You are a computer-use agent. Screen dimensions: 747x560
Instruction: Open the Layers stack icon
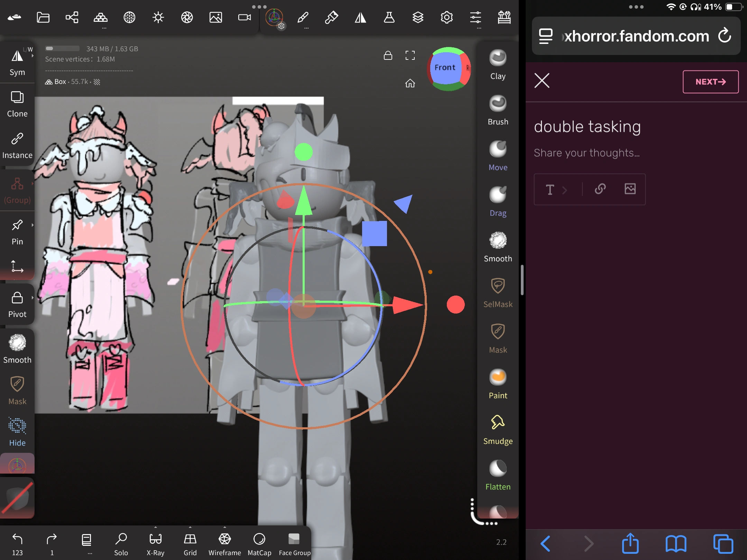[x=418, y=17]
